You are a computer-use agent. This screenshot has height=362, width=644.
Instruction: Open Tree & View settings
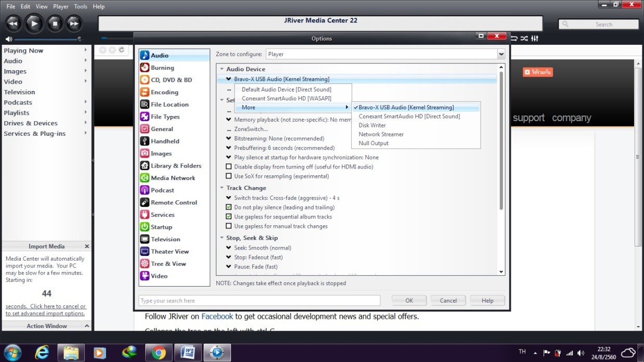click(x=174, y=264)
